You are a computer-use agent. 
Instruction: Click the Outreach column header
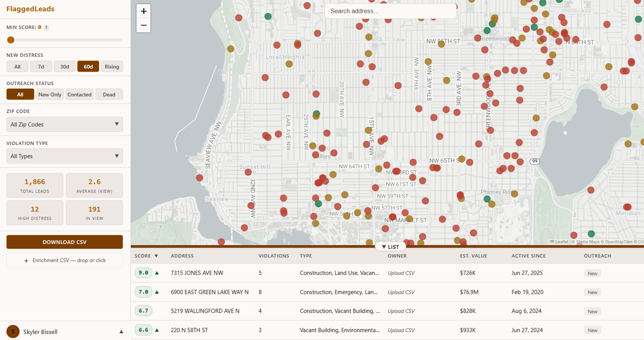click(597, 256)
